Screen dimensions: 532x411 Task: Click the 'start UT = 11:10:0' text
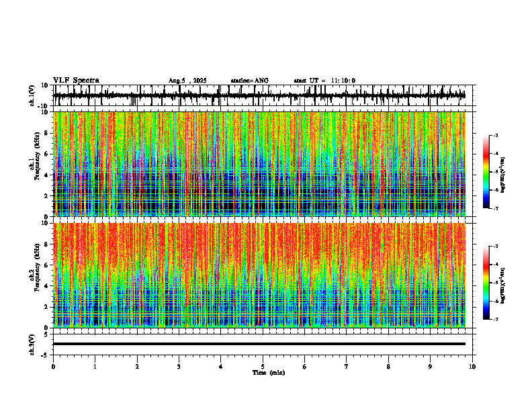(x=324, y=81)
